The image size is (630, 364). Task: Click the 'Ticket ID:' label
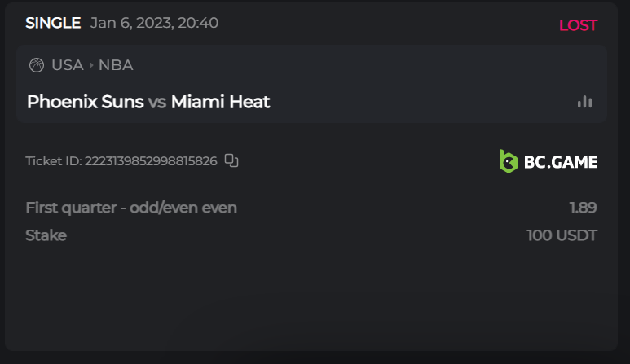point(54,161)
